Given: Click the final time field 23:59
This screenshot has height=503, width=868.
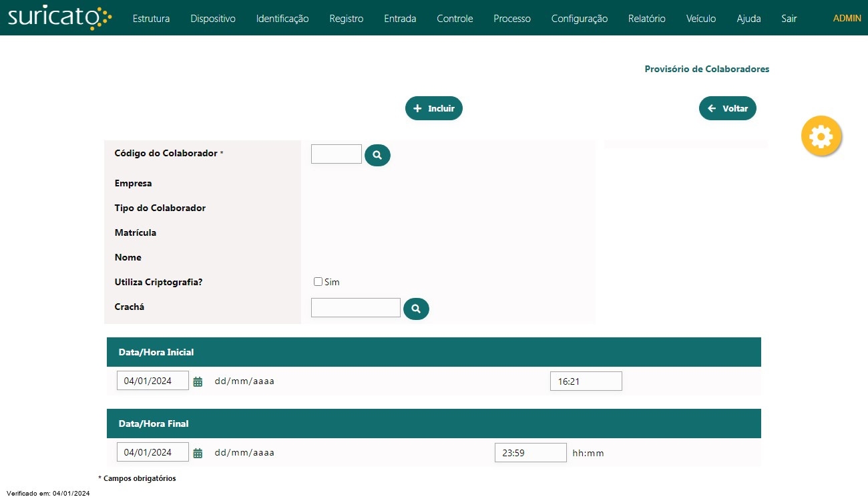Looking at the screenshot, I should pos(531,452).
